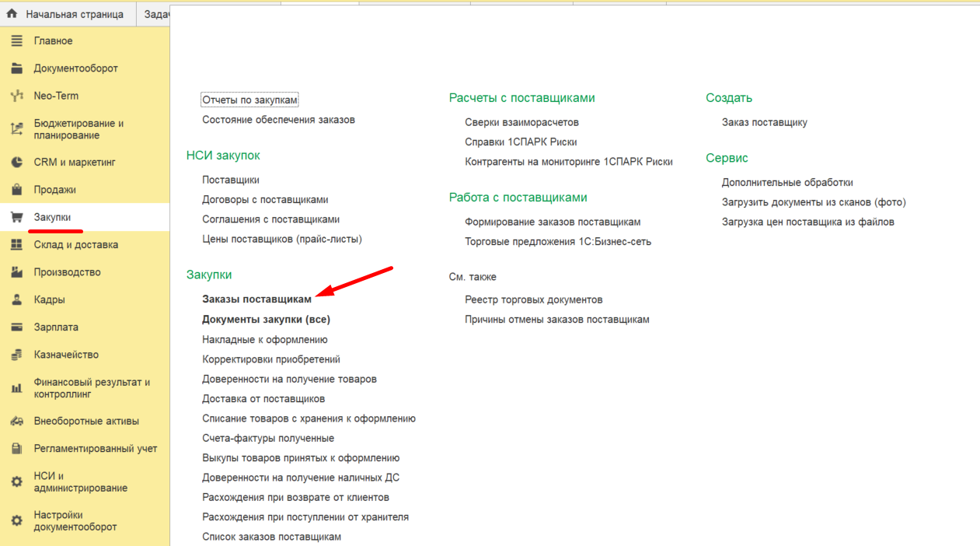Open Торговые предложения 1С:Бизнес-сеть

[x=558, y=242]
